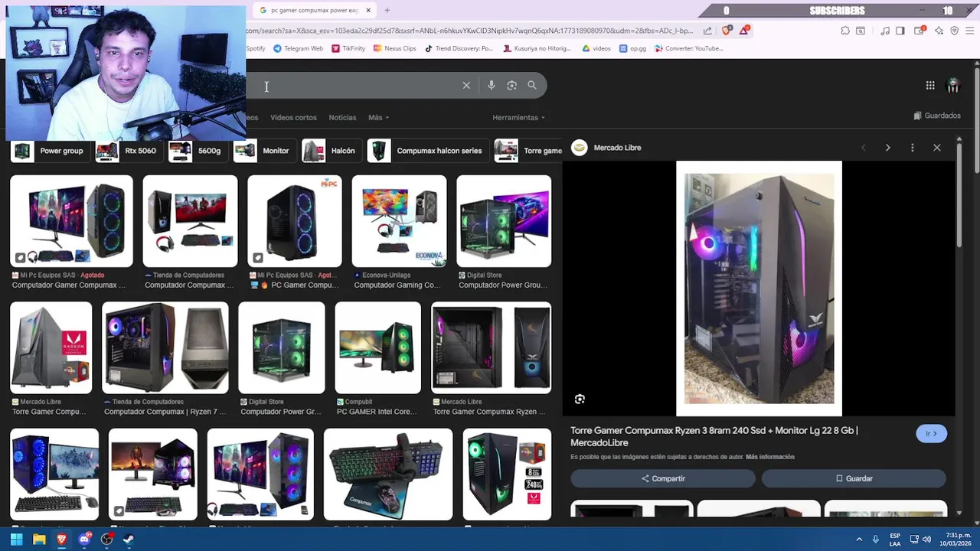Click in the Google search input field
The image size is (980, 551).
(x=352, y=85)
